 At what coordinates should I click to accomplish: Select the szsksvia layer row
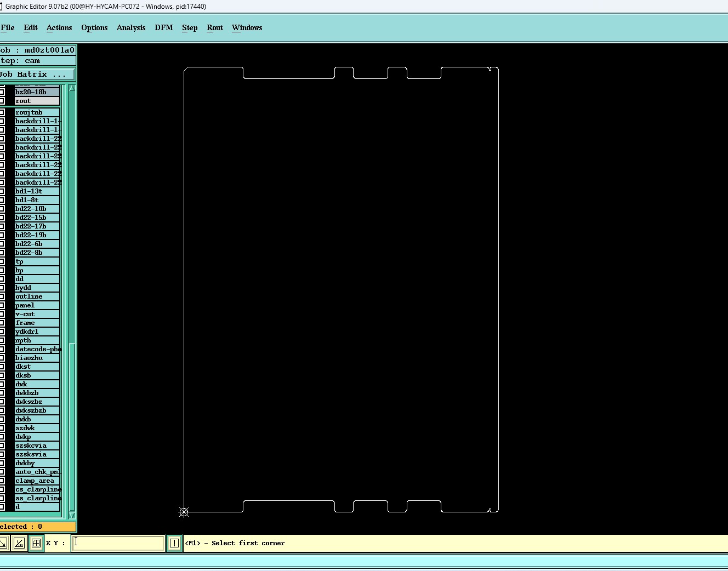click(x=37, y=454)
